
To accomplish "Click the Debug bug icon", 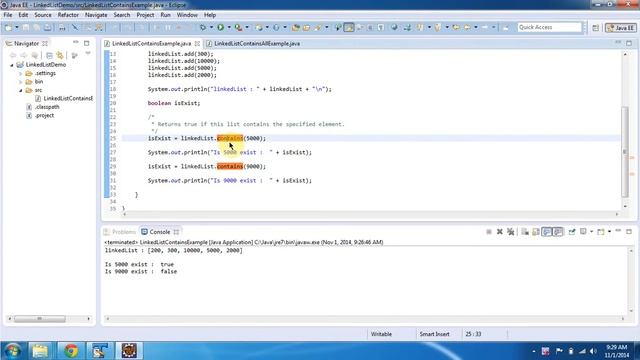I will pos(202,27).
